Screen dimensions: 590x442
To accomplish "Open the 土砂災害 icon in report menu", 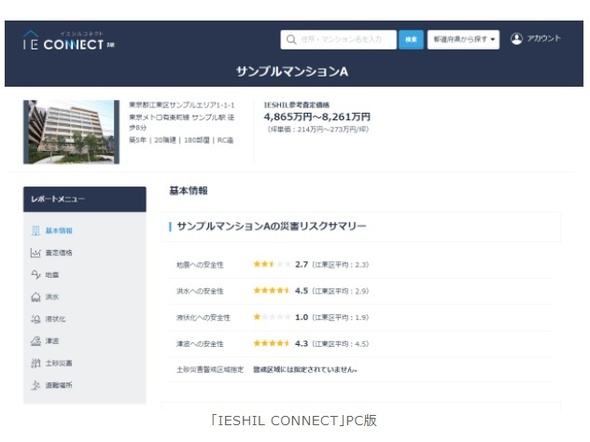I will point(36,363).
